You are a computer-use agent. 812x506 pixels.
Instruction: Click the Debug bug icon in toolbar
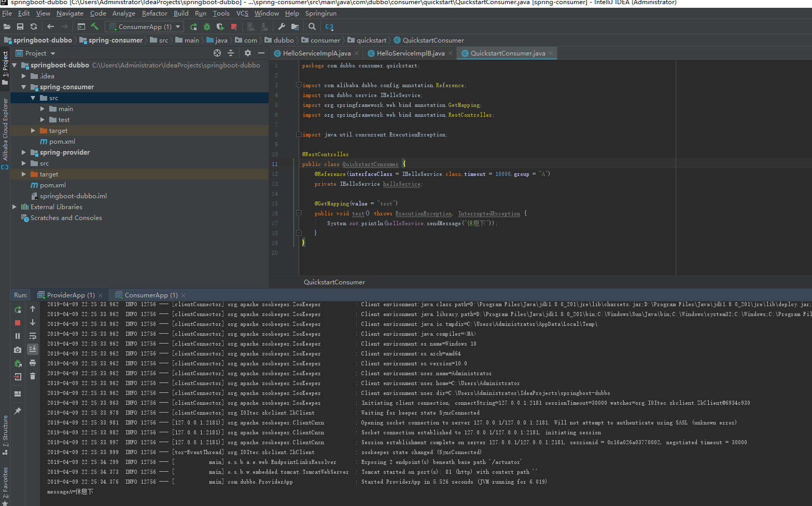(x=207, y=26)
